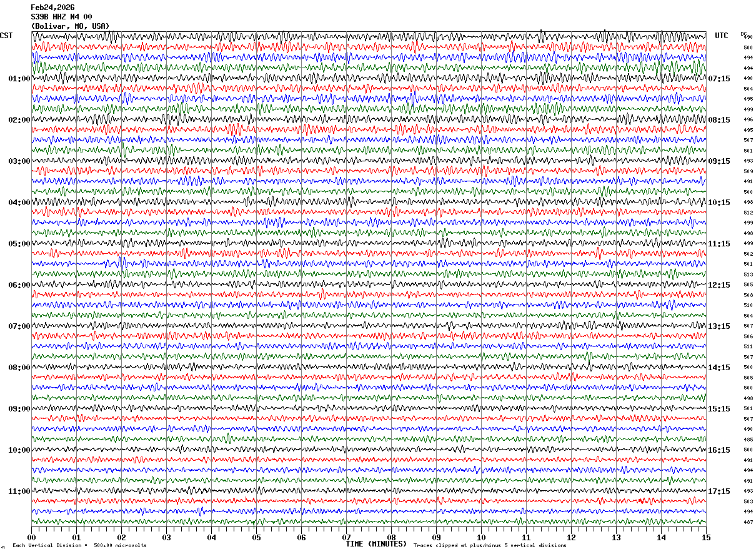Click the UTC timezone label
Screen dimensions: 756x554
722,36
